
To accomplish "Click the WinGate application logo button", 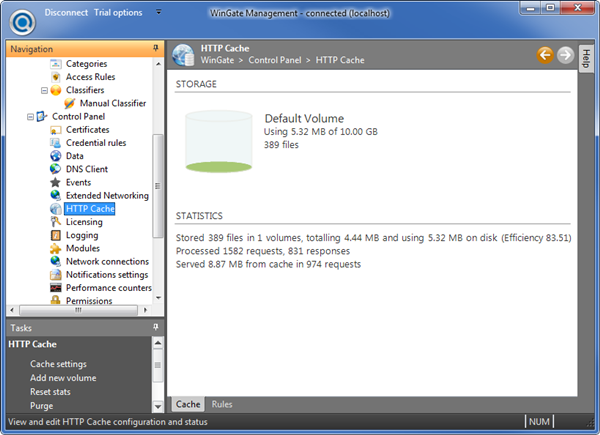I will pos(20,18).
